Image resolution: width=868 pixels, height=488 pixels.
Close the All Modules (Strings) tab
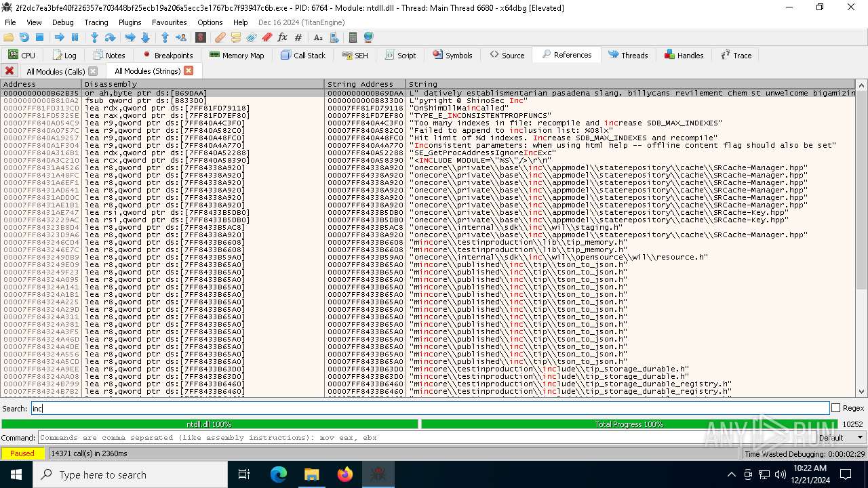click(x=189, y=70)
